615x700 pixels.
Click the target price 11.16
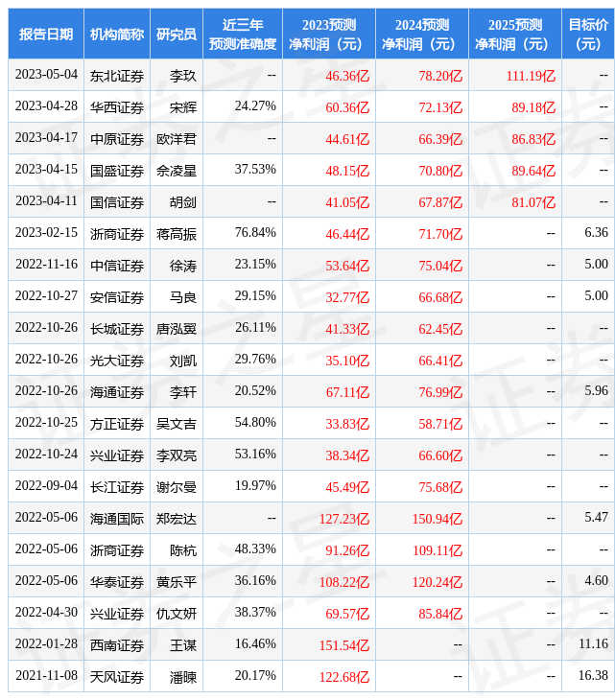[x=594, y=644]
